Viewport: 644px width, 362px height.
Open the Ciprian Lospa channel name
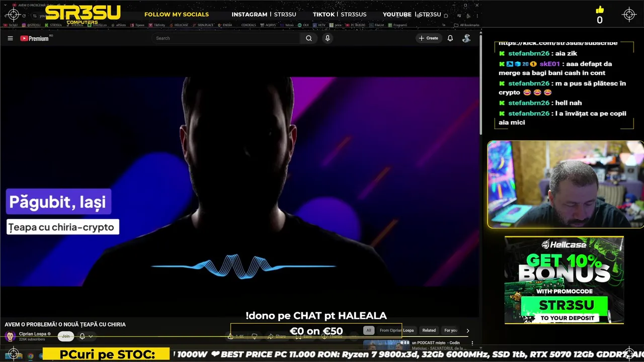pos(33,334)
